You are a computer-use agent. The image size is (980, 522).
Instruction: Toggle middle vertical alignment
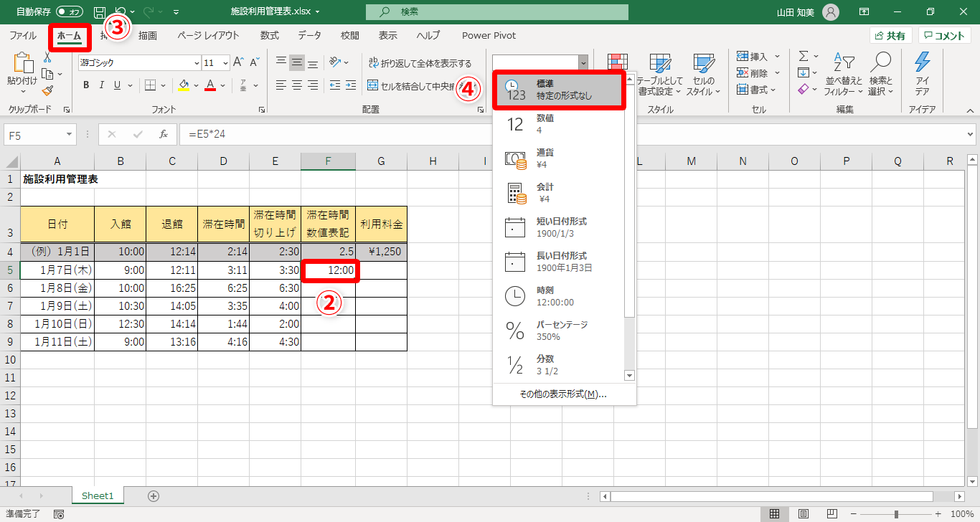click(x=297, y=62)
